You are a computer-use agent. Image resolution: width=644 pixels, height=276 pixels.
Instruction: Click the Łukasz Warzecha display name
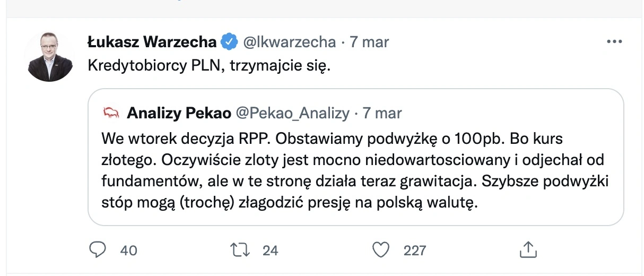point(151,42)
